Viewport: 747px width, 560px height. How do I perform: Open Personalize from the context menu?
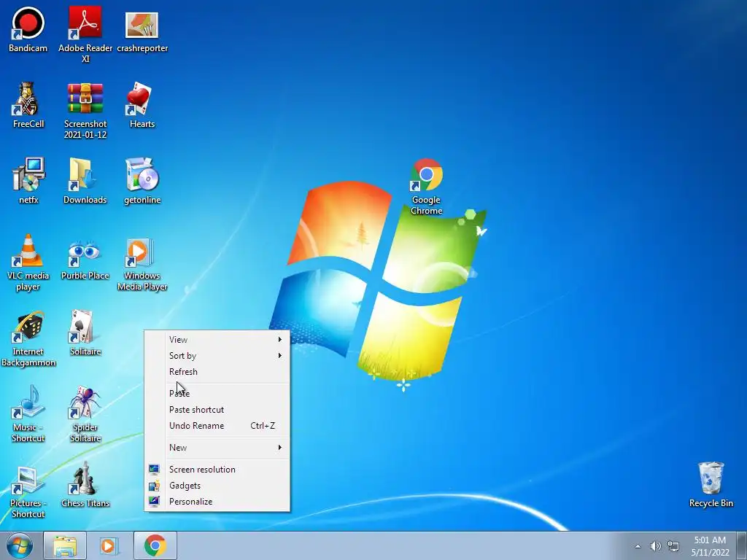(x=217, y=502)
